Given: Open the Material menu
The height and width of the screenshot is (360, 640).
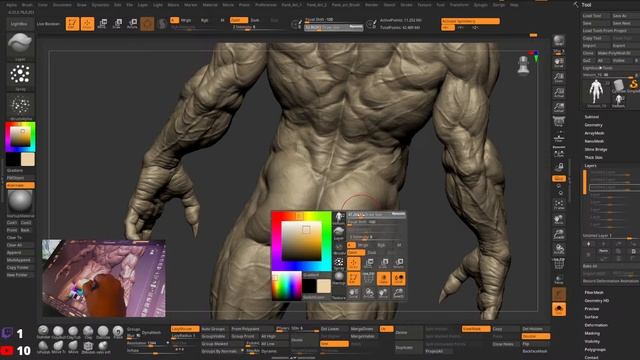Looking at the screenshot, I should click(x=210, y=5).
